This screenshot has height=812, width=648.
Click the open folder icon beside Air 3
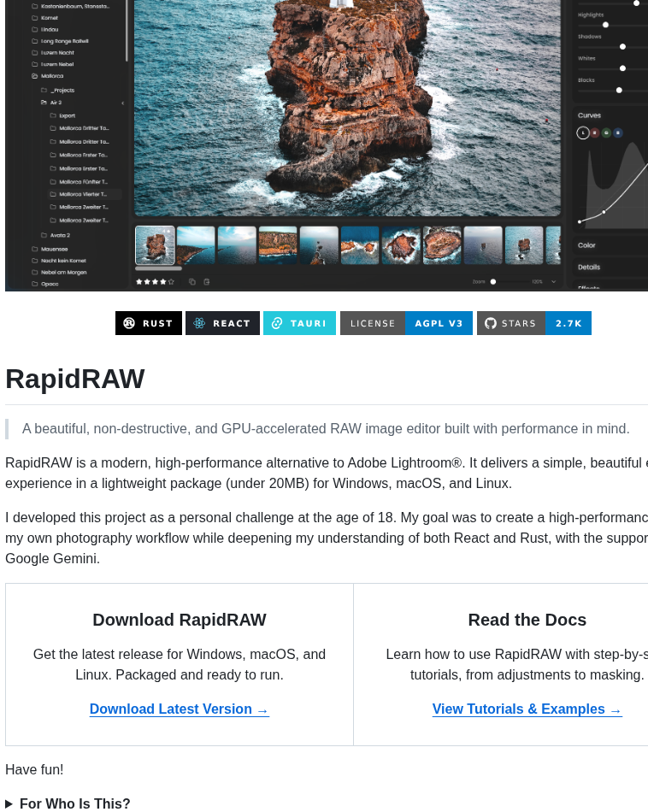(x=44, y=103)
